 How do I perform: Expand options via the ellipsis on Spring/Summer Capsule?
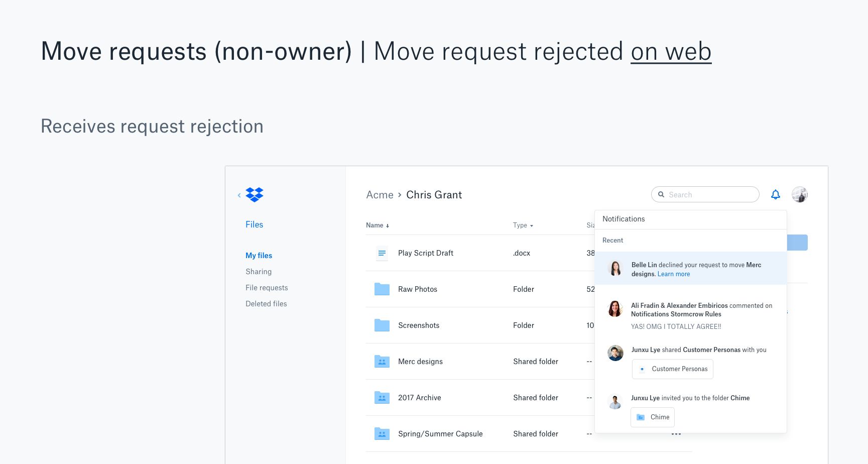[676, 433]
